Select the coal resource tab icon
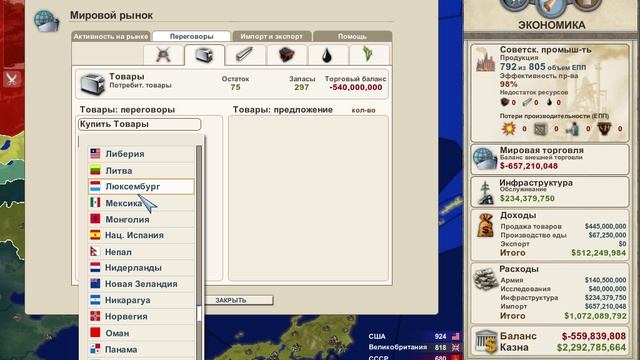Image resolution: width=640 pixels, height=360 pixels. tap(287, 55)
